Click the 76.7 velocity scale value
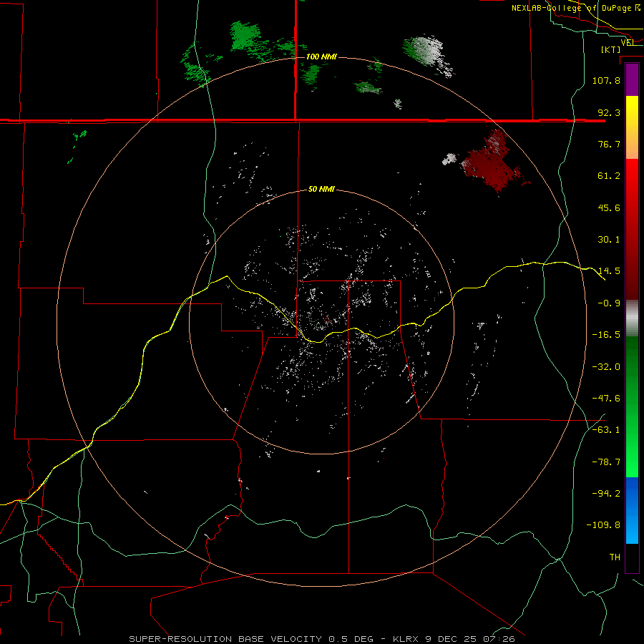The width and height of the screenshot is (644, 644). 609,144
